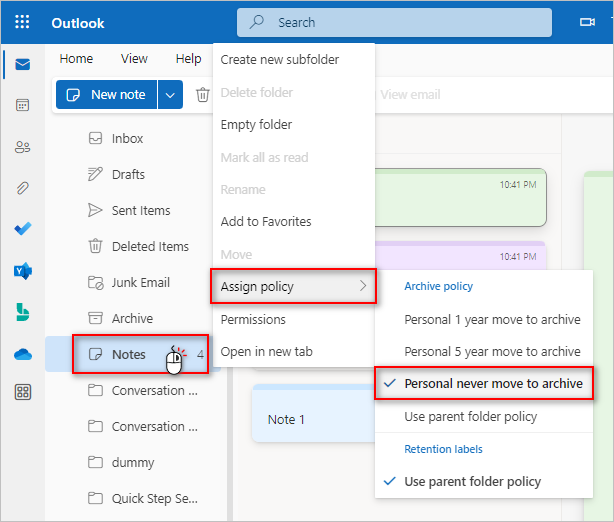614x522 pixels.
Task: Open the Note 1 card
Action: pyautogui.click(x=313, y=413)
